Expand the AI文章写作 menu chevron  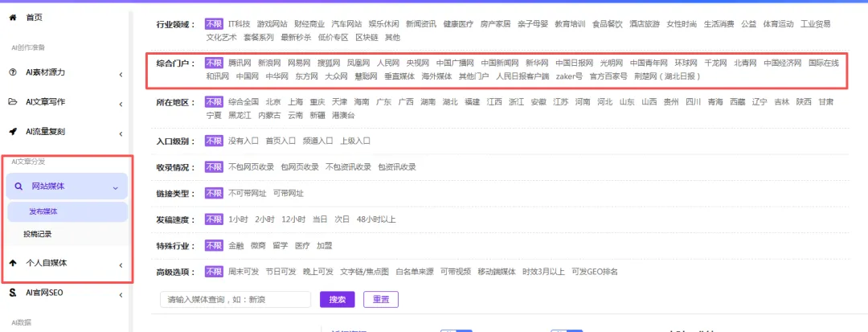click(121, 104)
